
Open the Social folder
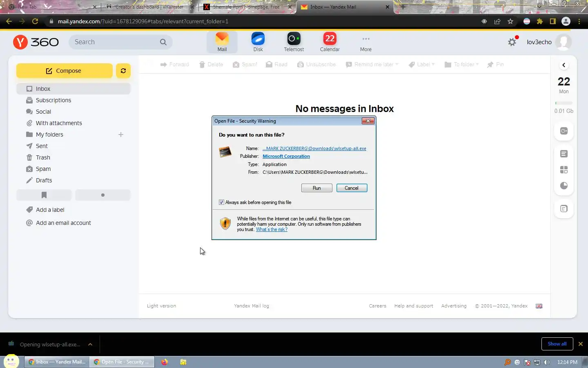73,112
